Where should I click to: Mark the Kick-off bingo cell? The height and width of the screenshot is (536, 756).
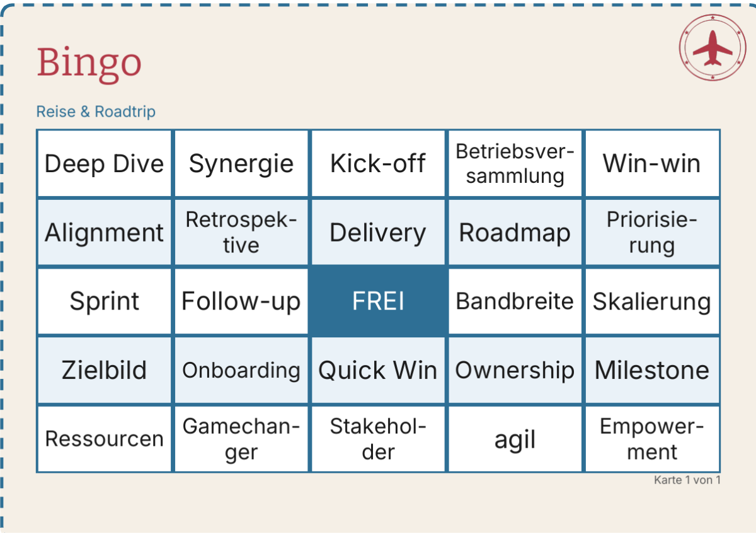point(378,164)
